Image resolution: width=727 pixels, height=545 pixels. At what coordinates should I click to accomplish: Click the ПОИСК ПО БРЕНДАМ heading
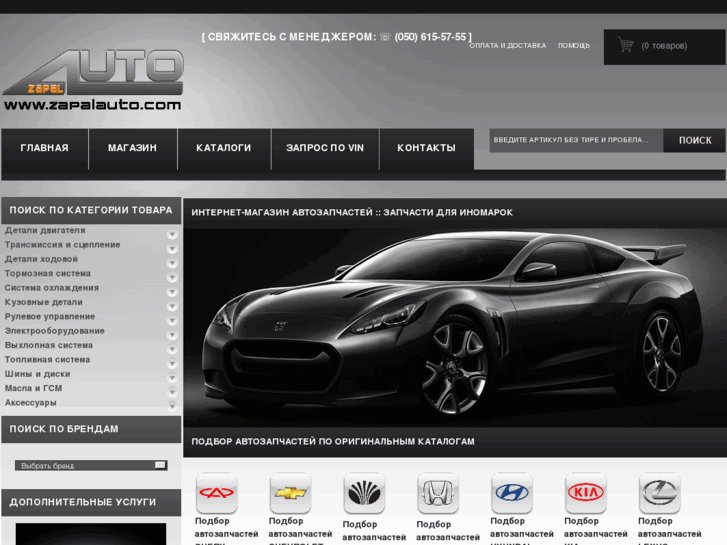click(64, 429)
